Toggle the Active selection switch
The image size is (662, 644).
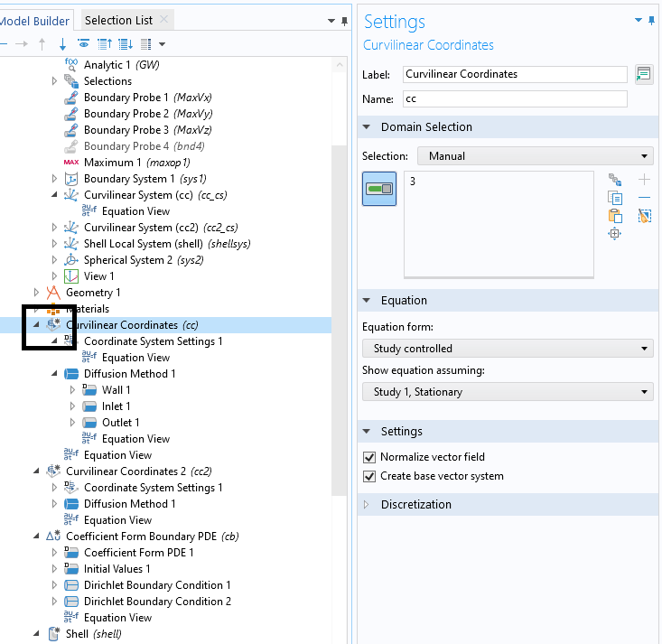379,189
